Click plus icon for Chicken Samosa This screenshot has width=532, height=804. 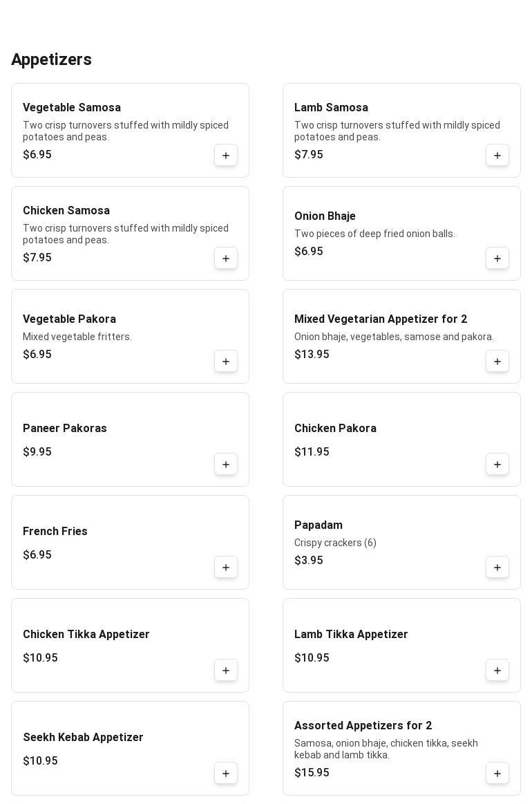(226, 259)
